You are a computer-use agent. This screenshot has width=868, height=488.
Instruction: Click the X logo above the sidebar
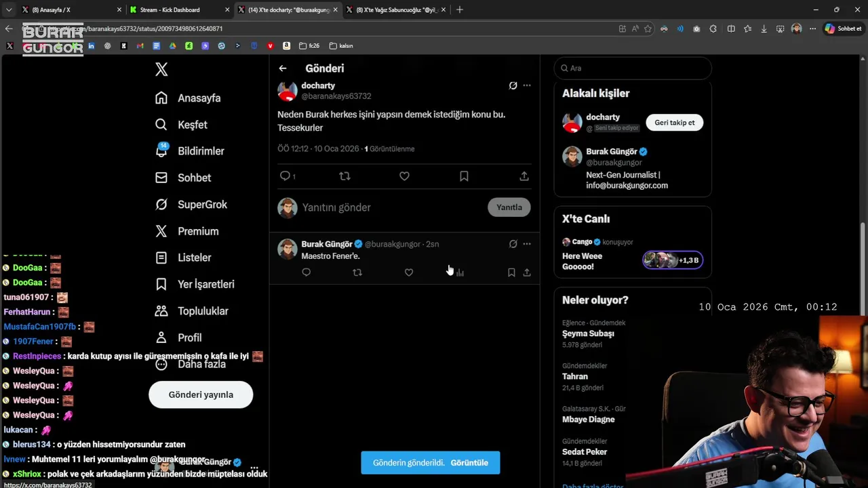(x=161, y=69)
